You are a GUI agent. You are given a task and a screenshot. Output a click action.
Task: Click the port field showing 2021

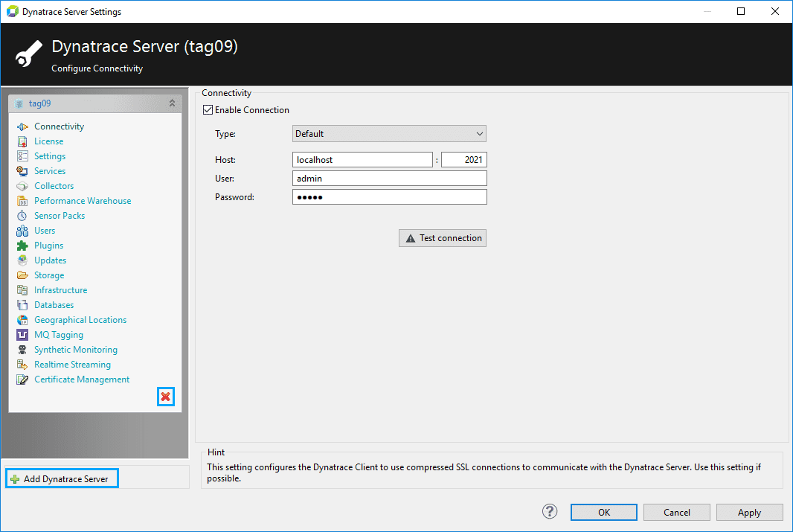coord(464,160)
